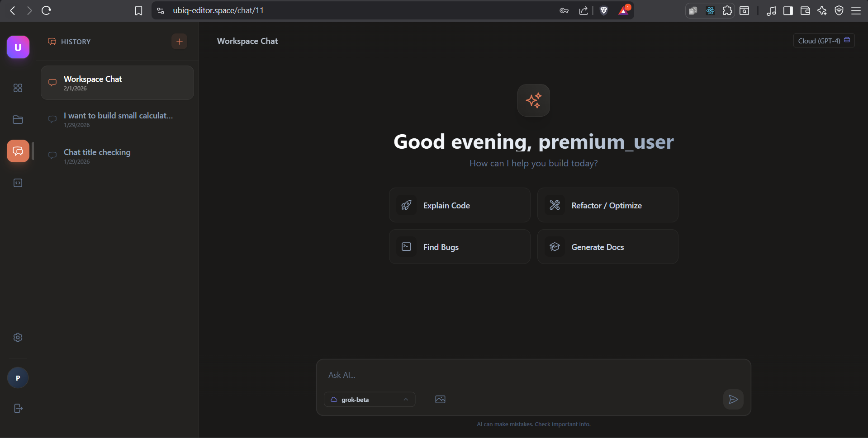Attach an image using the picture icon
Viewport: 868px width, 438px height.
coord(440,399)
